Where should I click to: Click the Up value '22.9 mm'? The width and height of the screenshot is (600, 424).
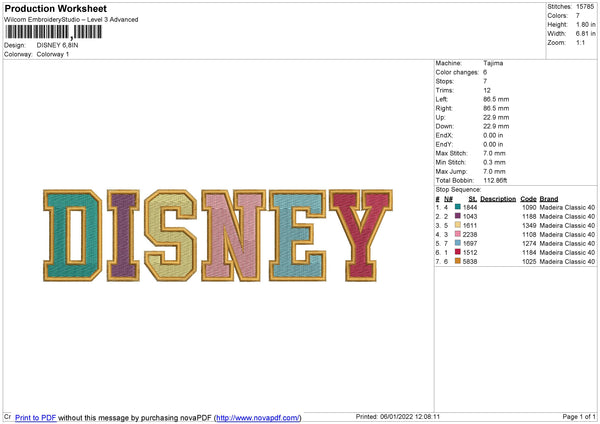496,117
